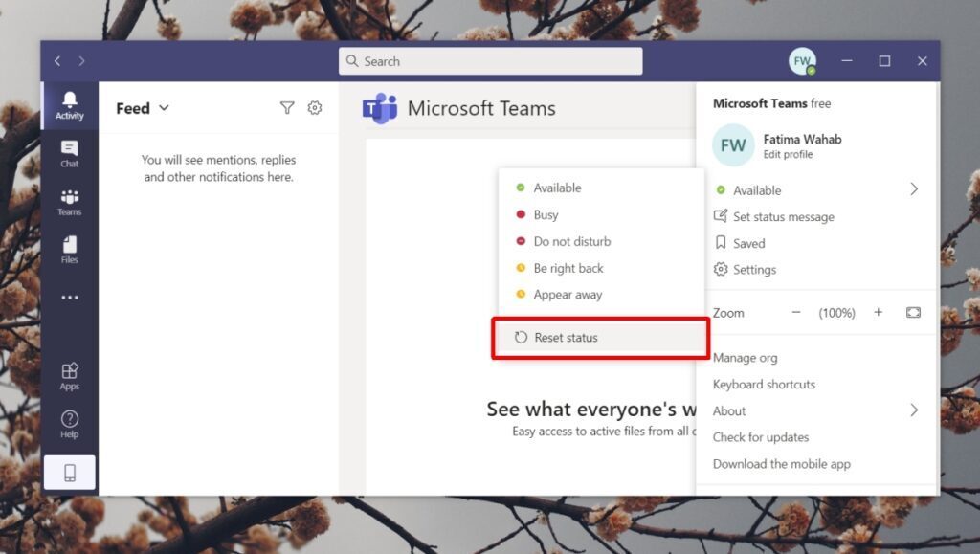Open the mobile device icon at sidebar bottom
The image size is (980, 554).
click(x=68, y=472)
